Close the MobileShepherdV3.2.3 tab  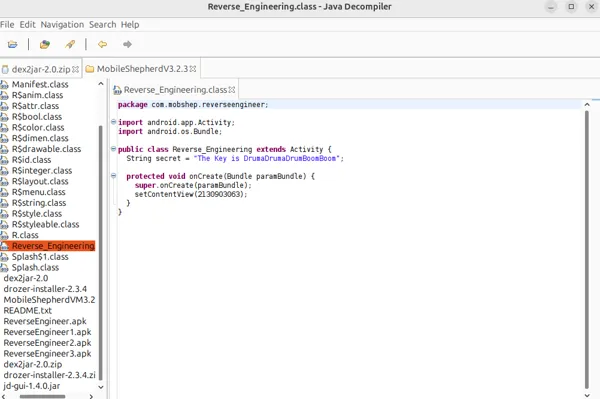point(193,69)
